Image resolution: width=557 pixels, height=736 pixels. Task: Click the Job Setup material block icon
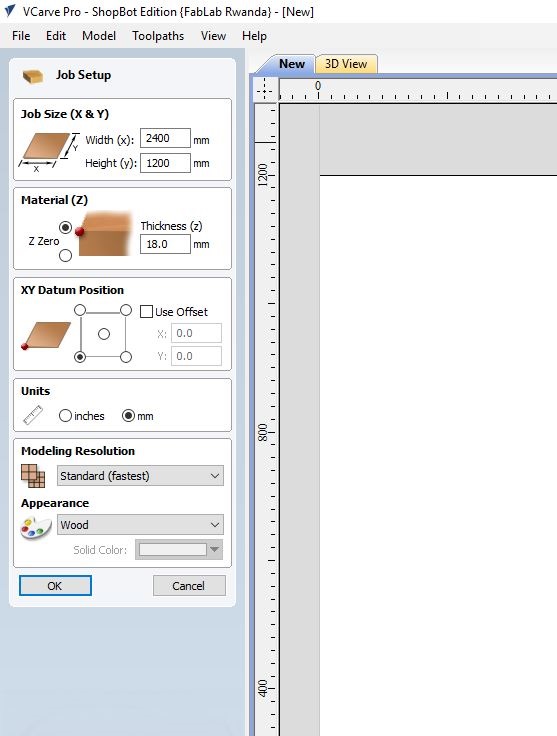(x=33, y=76)
